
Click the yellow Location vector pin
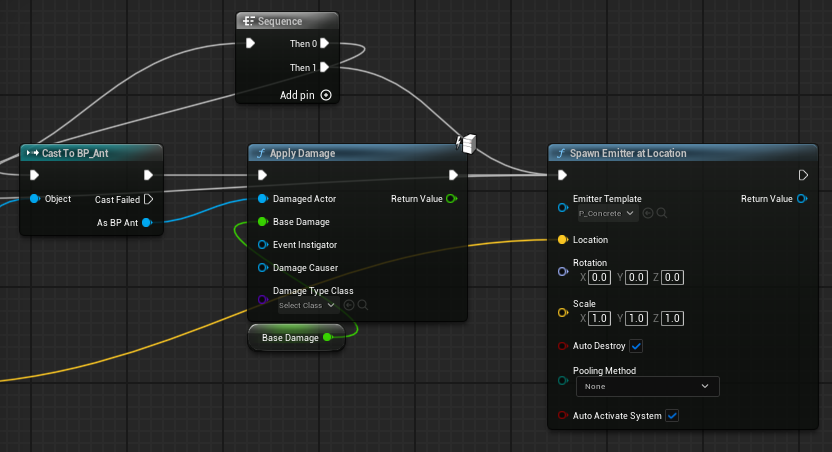click(x=562, y=240)
